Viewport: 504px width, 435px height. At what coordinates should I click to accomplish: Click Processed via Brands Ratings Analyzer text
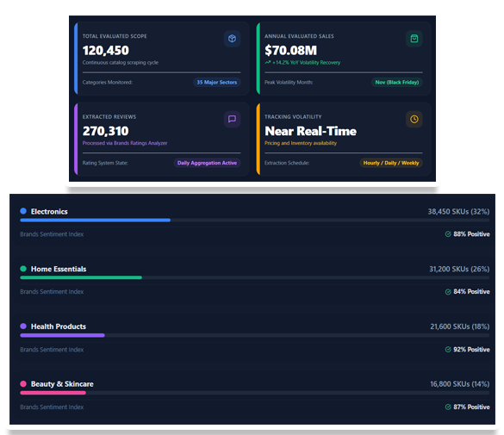coord(125,143)
